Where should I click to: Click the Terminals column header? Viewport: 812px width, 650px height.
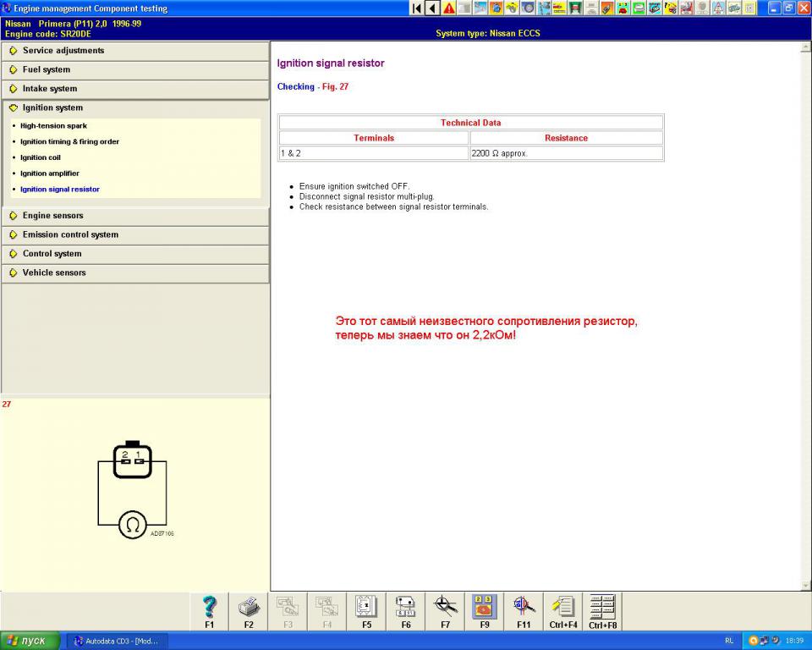point(374,138)
